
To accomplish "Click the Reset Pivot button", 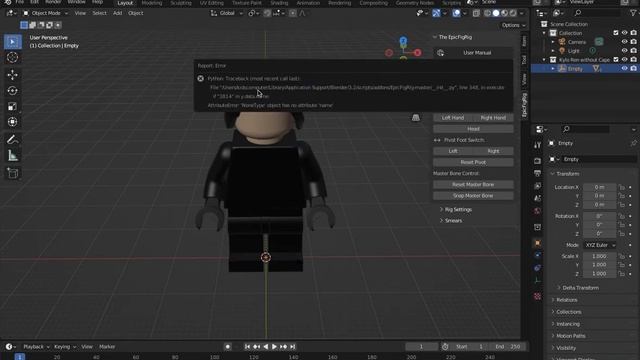I will (x=473, y=162).
